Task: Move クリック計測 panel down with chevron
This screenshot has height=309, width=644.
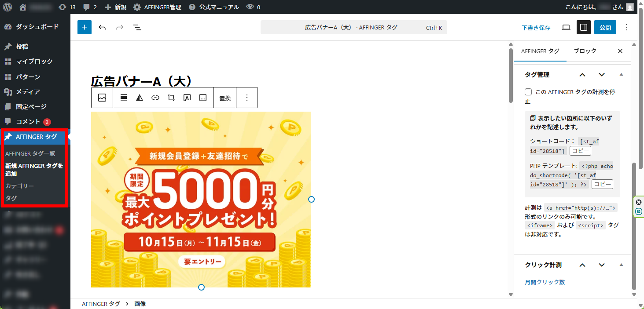Action: point(602,265)
